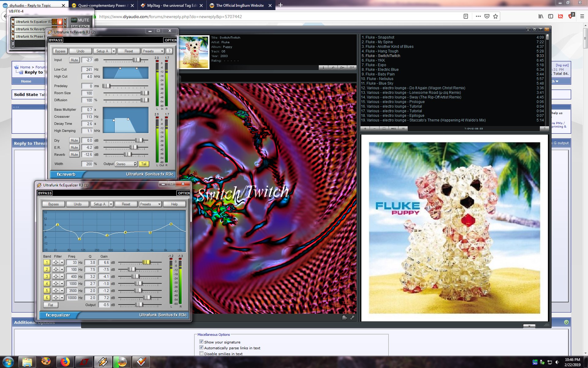Click the wrench icon below the visualization
The width and height of the screenshot is (588, 368).
[352, 318]
